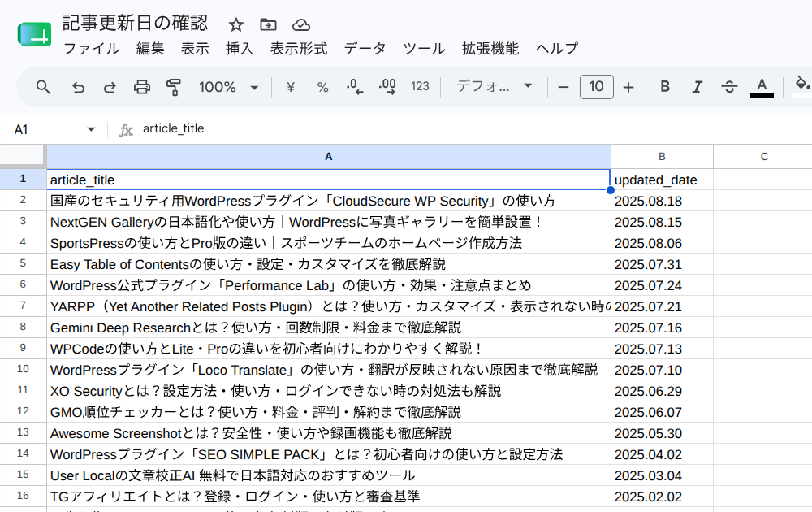Increase font size with plus button
812x512 pixels.
[x=628, y=87]
